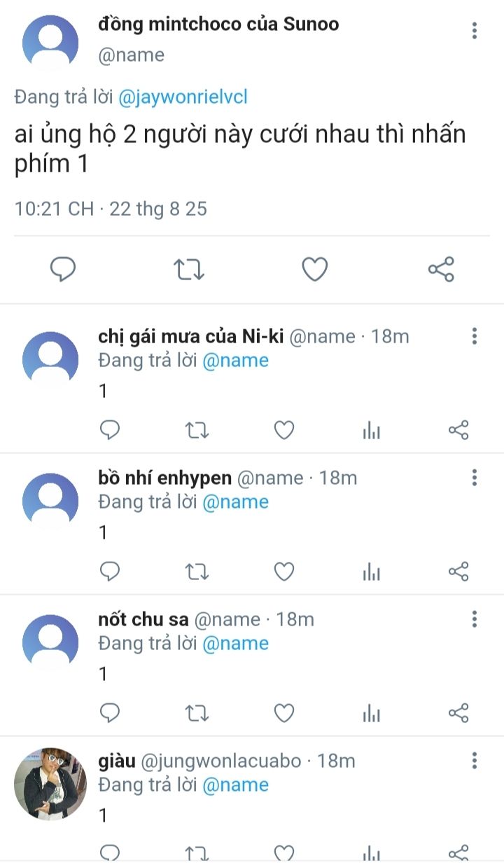The image size is (504, 863).
Task: View analytics on Ni-ki reply
Action: click(x=371, y=430)
